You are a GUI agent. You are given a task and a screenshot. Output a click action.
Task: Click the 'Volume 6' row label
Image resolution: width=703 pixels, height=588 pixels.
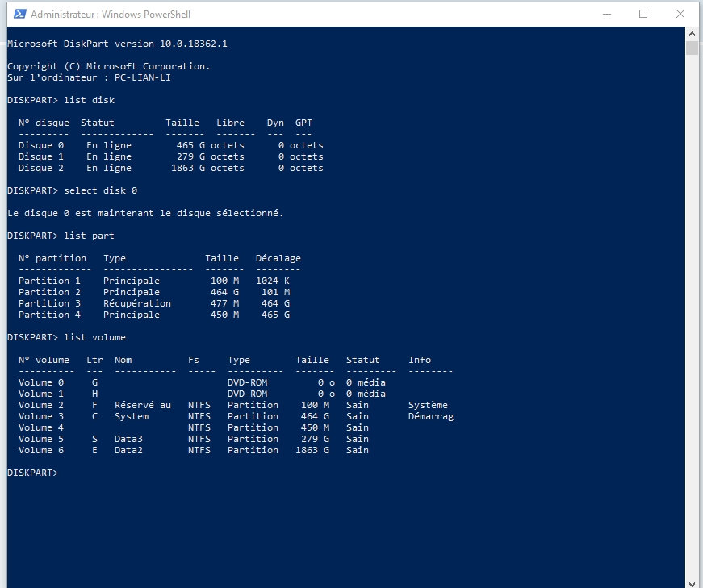[x=41, y=450]
